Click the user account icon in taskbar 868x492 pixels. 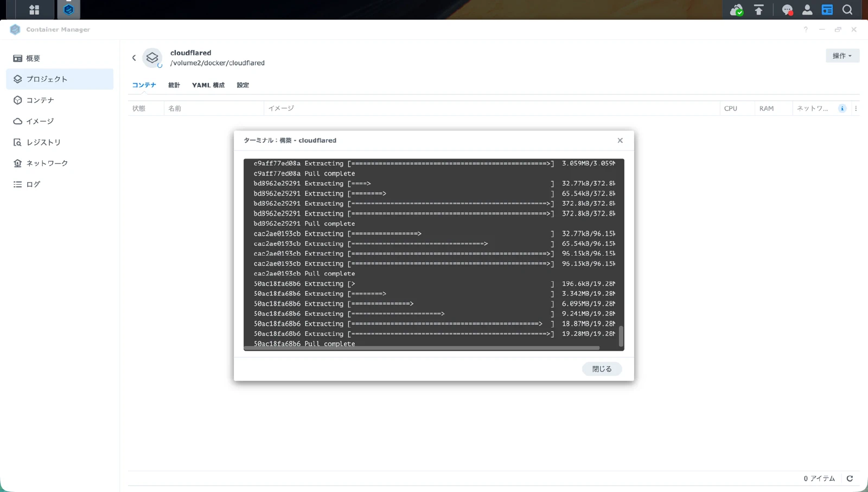[807, 9]
